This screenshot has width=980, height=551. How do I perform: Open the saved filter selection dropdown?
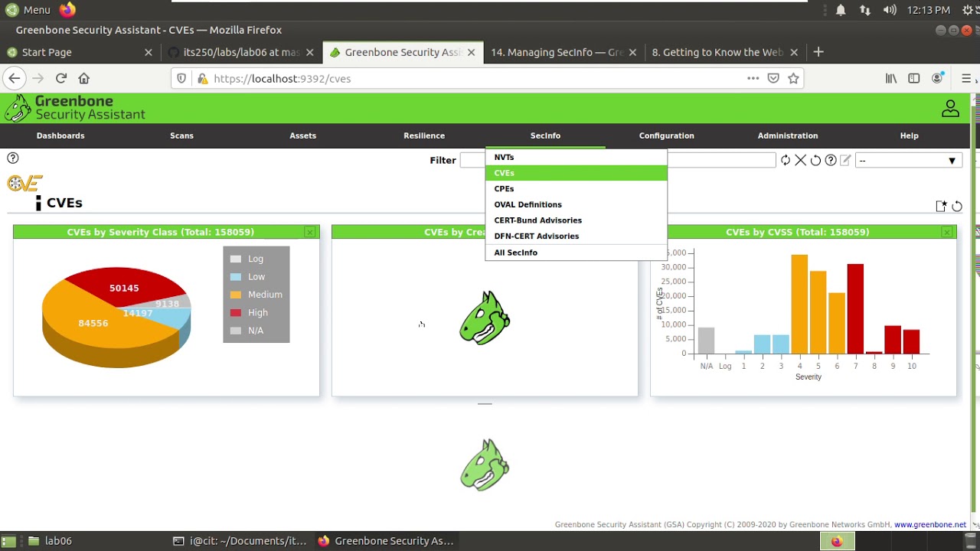pos(908,161)
